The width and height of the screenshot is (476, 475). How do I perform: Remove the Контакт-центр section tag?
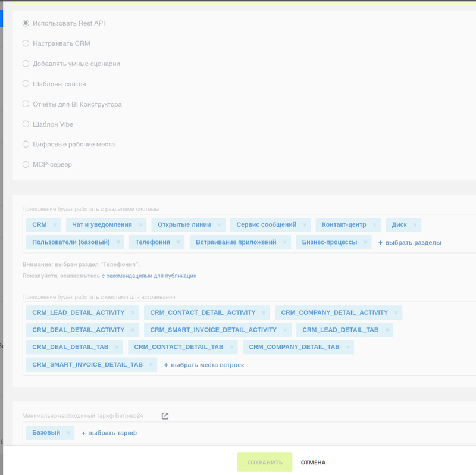click(373, 224)
